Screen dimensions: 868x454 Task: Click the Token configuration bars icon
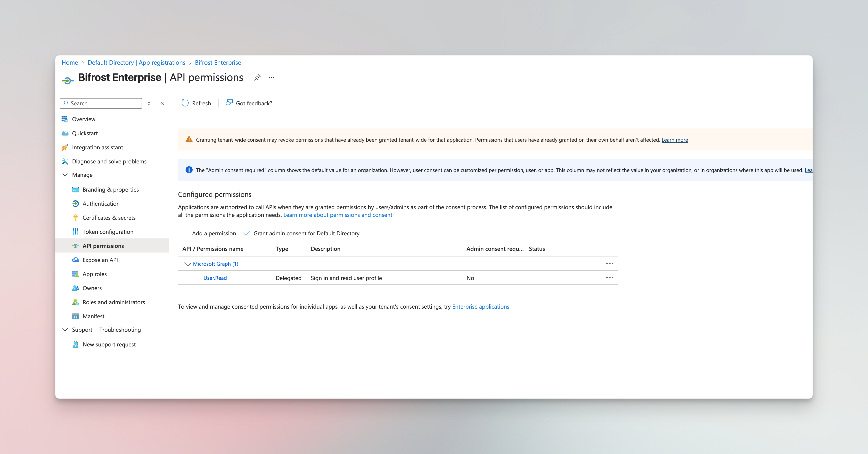(x=75, y=232)
